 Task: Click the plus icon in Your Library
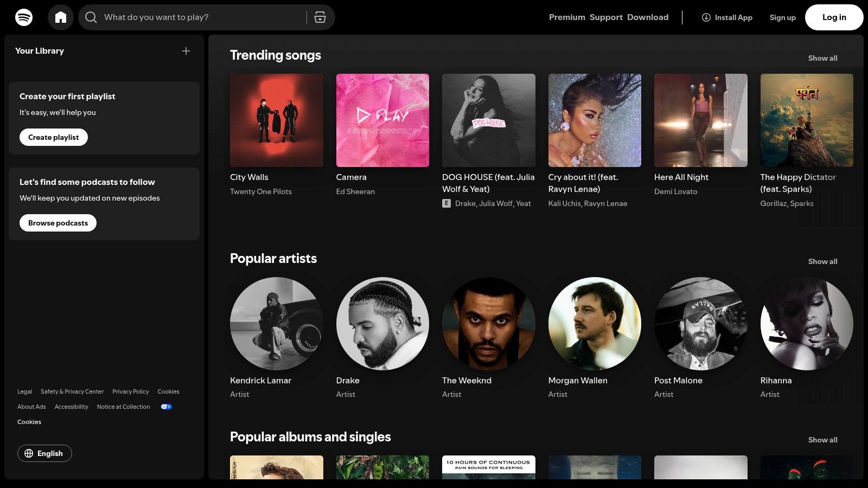(186, 51)
